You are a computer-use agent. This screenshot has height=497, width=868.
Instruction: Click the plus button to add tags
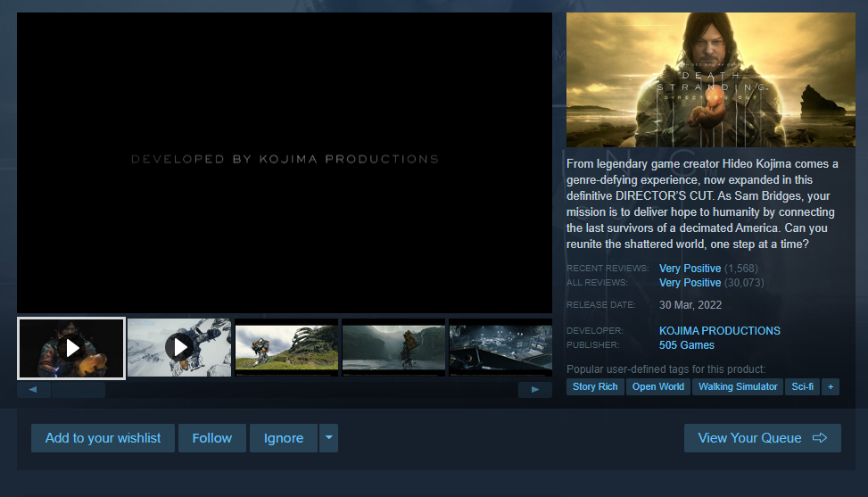point(831,387)
